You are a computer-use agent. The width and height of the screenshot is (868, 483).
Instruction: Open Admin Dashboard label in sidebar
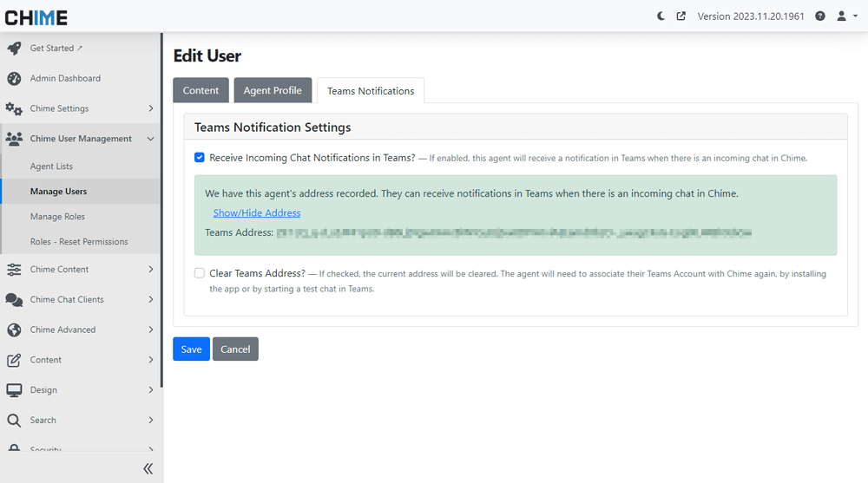coord(65,79)
